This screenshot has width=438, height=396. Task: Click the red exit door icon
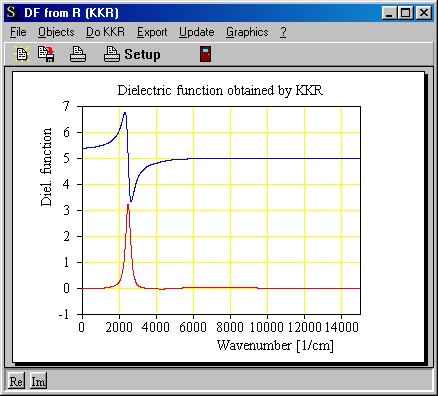point(206,54)
